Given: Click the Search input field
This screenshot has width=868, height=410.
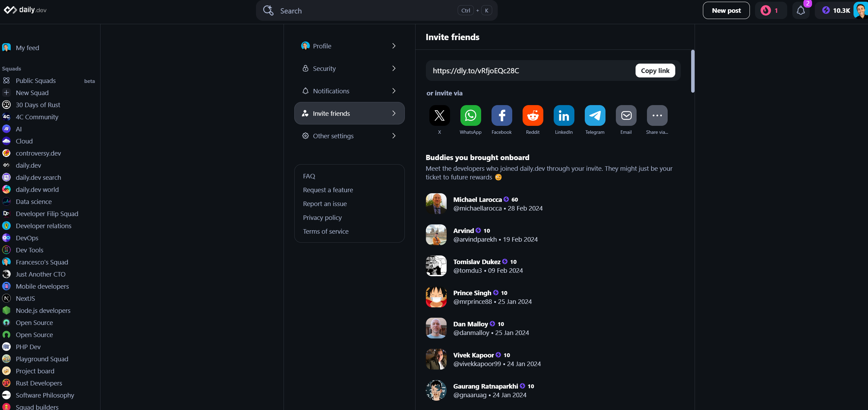Looking at the screenshot, I should (x=376, y=10).
